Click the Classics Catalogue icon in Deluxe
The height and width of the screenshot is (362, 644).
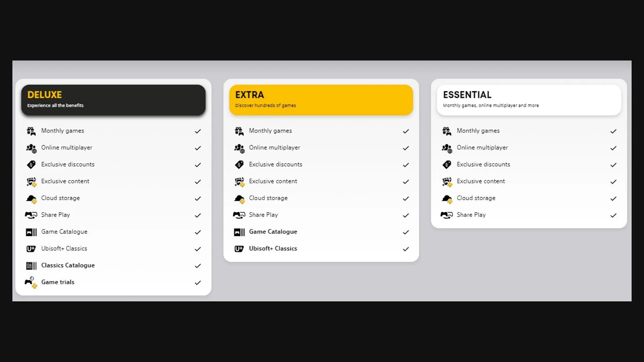31,265
